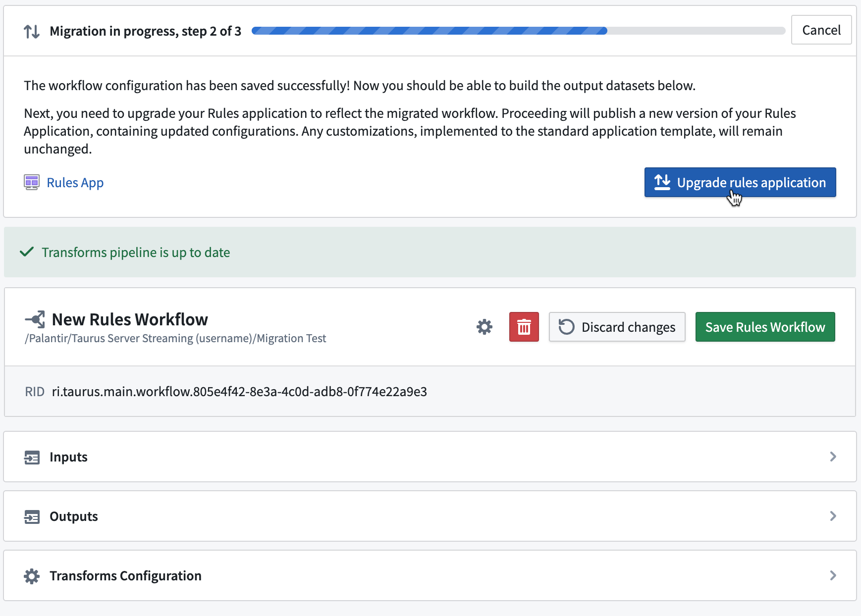Viewport: 861px width, 616px height.
Task: Click the migration progress bar
Action: tap(518, 31)
